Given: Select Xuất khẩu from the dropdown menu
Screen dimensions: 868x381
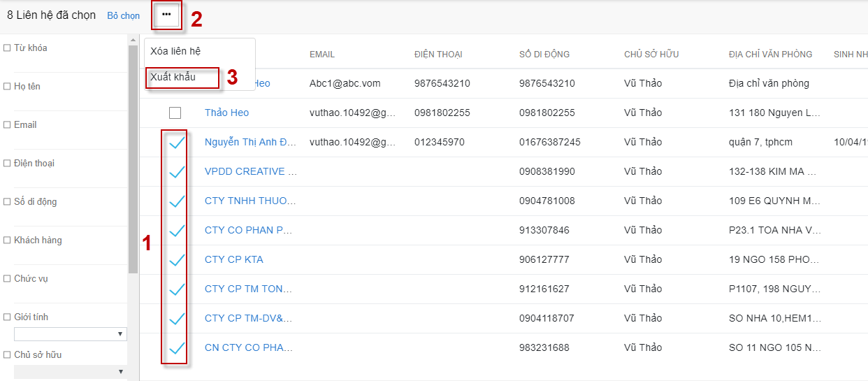Looking at the screenshot, I should pos(173,77).
